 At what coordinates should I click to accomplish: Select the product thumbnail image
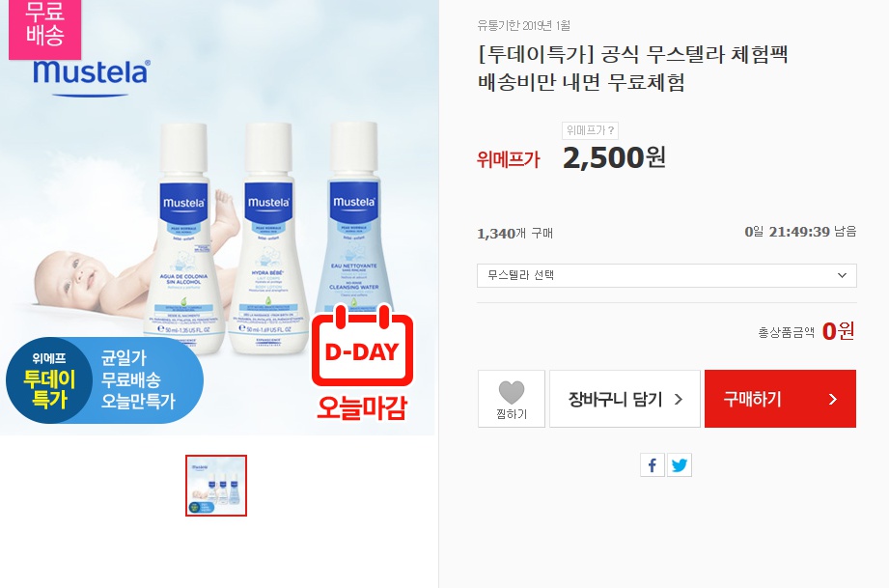216,486
